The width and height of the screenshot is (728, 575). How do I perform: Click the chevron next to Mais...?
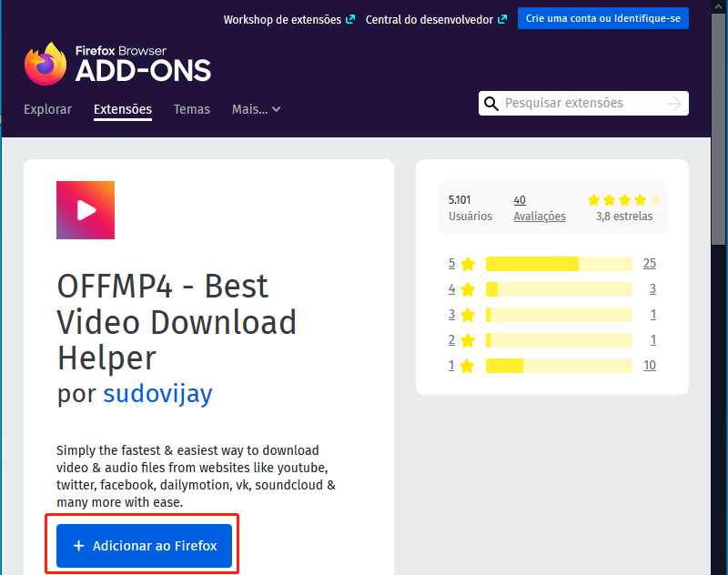pos(277,109)
